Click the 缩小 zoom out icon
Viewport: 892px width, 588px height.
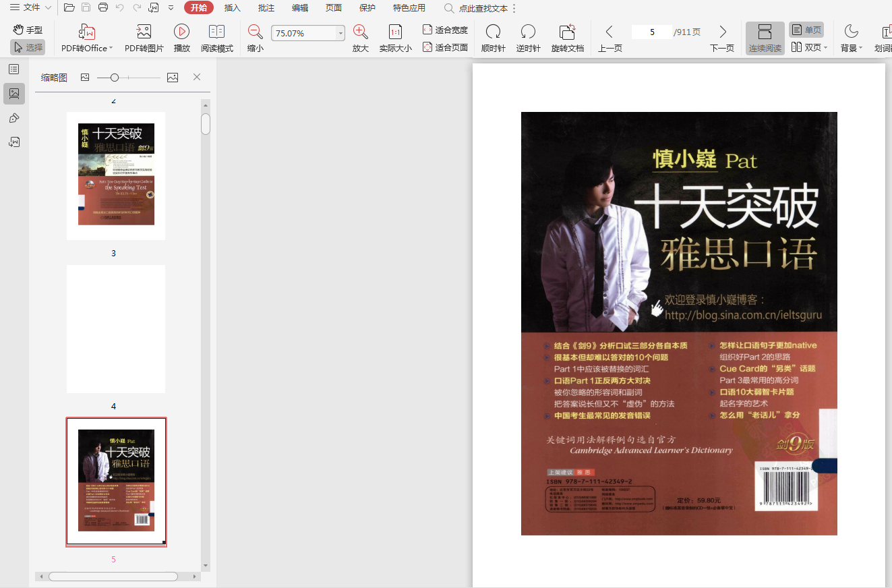[x=255, y=32]
